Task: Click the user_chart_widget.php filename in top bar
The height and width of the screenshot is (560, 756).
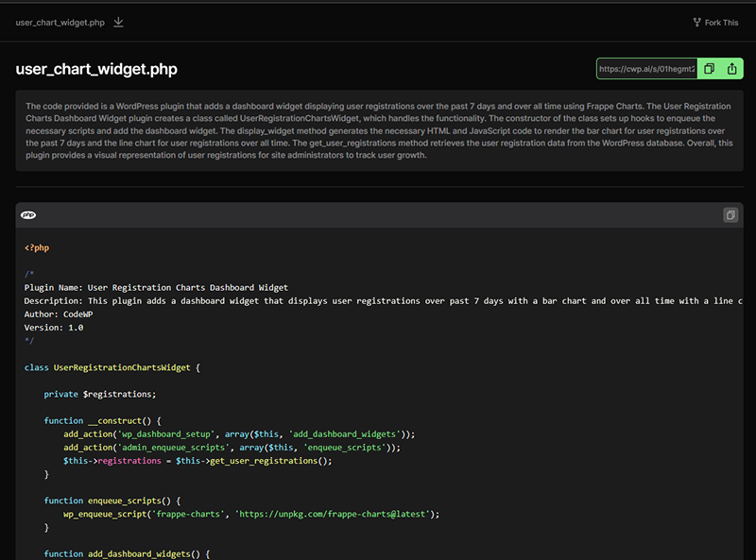Action: tap(60, 23)
